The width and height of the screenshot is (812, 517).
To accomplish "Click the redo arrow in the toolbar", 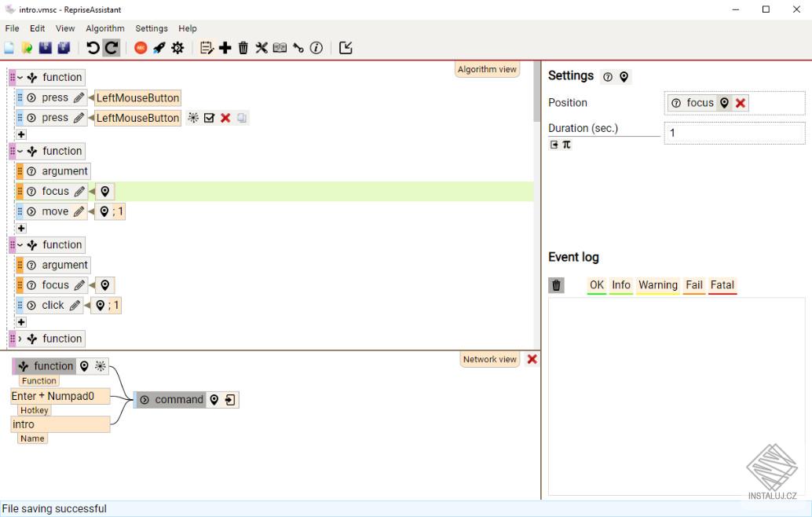I will pos(112,48).
